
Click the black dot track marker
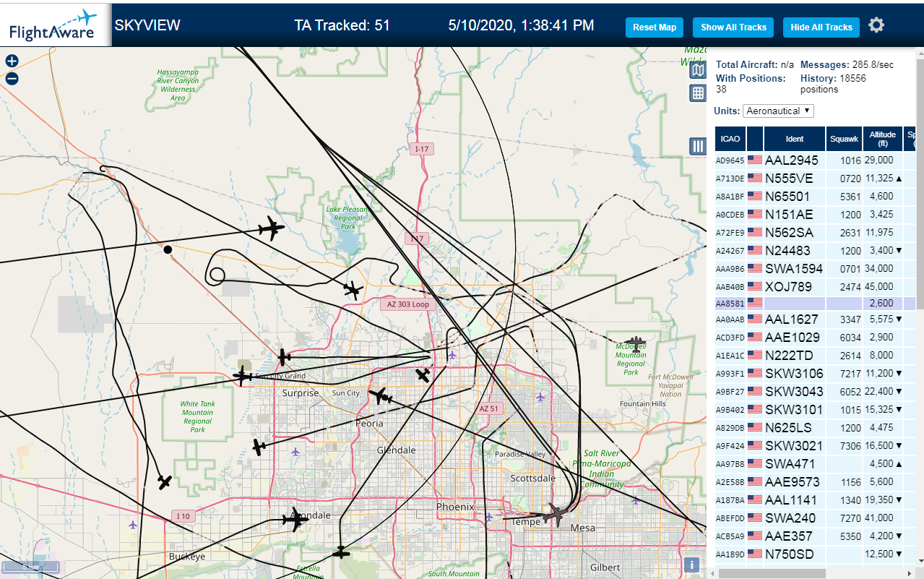(x=168, y=249)
